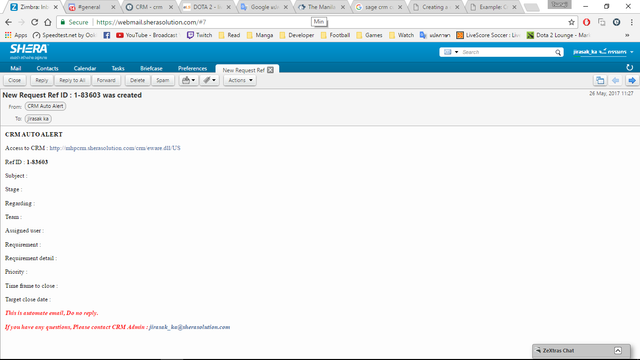Switch to the Preferences tab

pyautogui.click(x=192, y=68)
